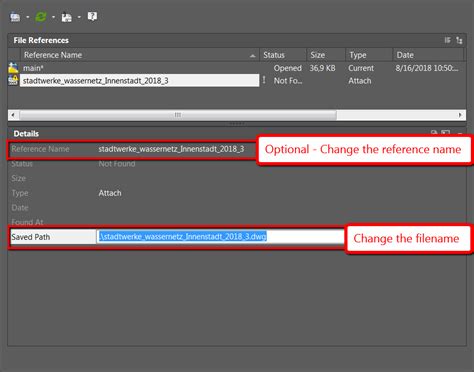The height and width of the screenshot is (372, 474).
Task: Click the green Refresh icon
Action: point(41,17)
